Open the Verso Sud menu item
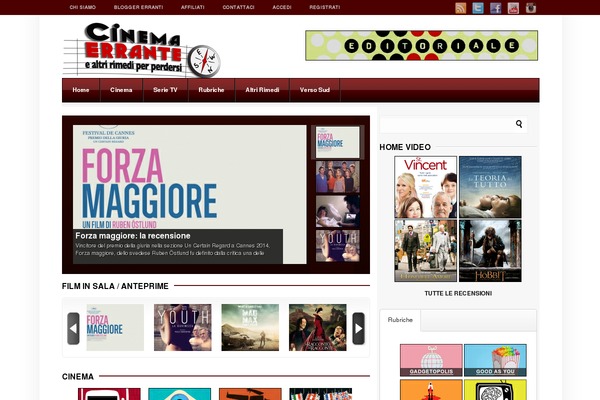This screenshot has width=600, height=400. point(315,90)
